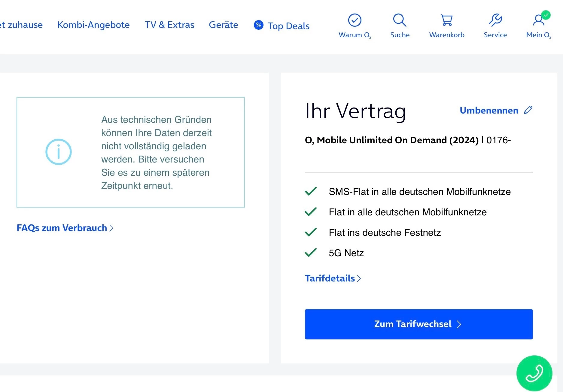
Task: Click the arrow inside Zum Tarifwechsel button
Action: tap(459, 324)
